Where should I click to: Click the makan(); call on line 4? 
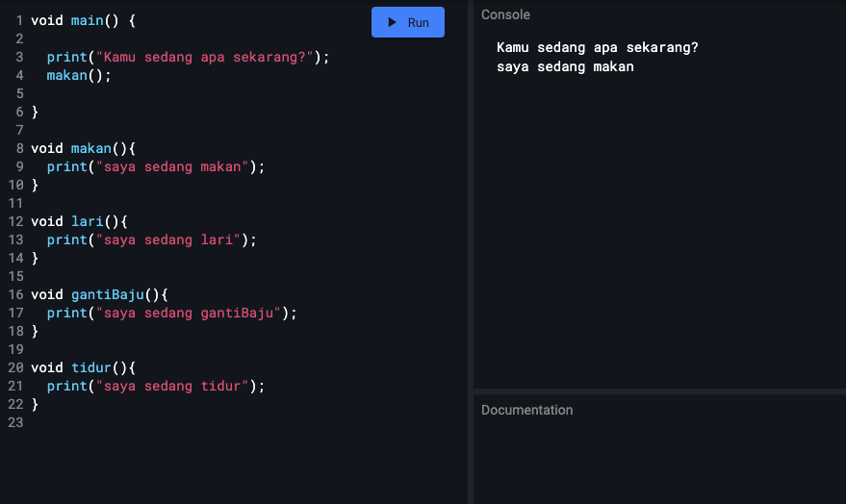(79, 75)
